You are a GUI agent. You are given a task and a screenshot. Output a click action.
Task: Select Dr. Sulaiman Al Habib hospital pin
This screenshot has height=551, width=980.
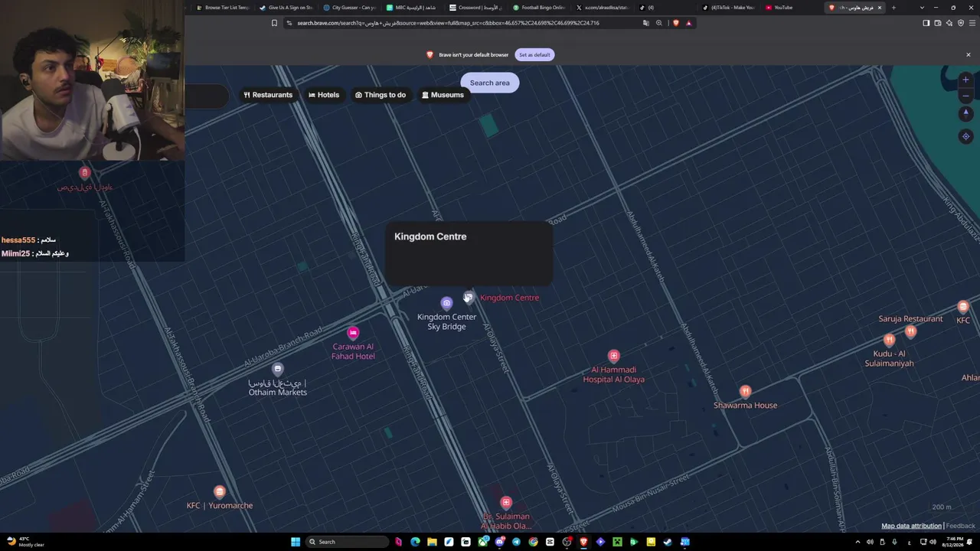coord(505,503)
